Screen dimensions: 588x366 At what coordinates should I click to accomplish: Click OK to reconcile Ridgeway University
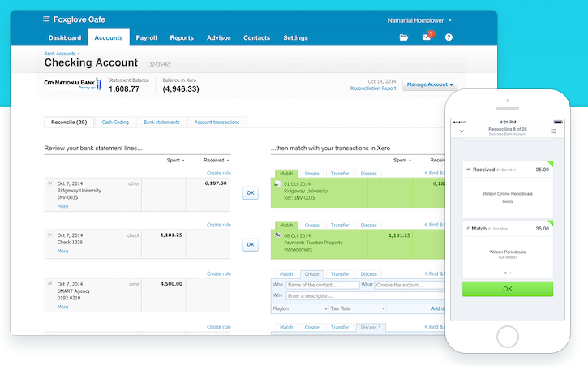pyautogui.click(x=251, y=193)
